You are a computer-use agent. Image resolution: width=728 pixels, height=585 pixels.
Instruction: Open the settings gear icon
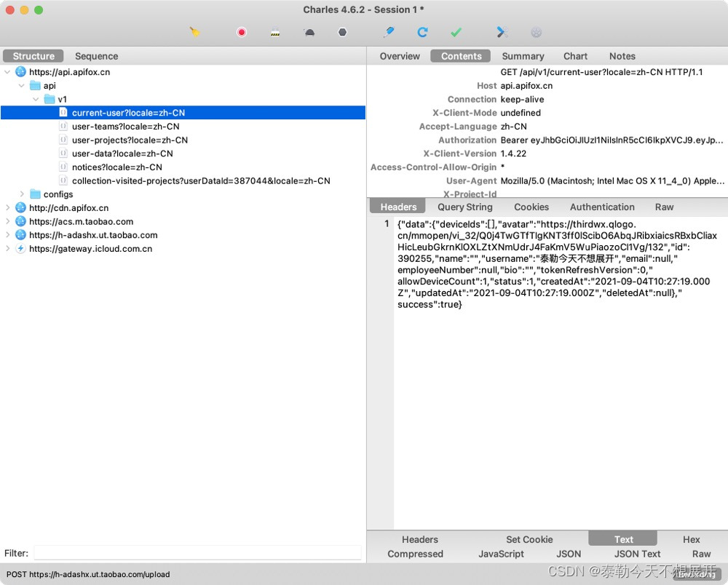[537, 32]
